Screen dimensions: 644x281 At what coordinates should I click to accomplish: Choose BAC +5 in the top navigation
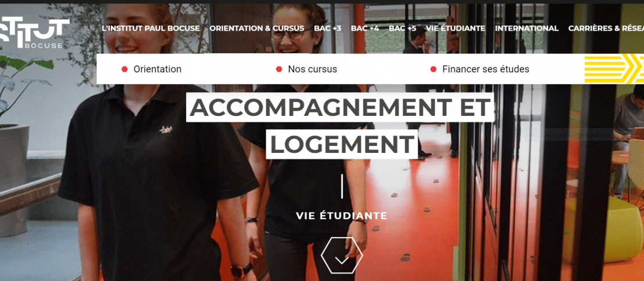[x=403, y=28]
